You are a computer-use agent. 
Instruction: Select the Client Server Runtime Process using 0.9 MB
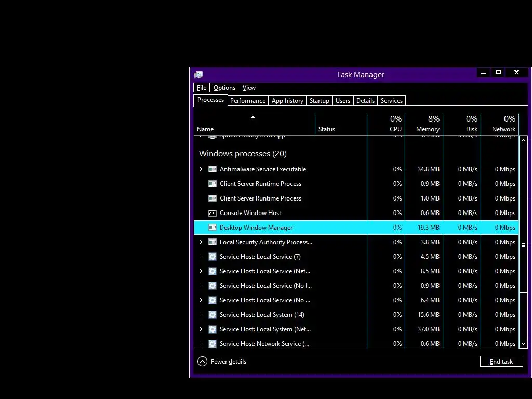tap(356, 184)
